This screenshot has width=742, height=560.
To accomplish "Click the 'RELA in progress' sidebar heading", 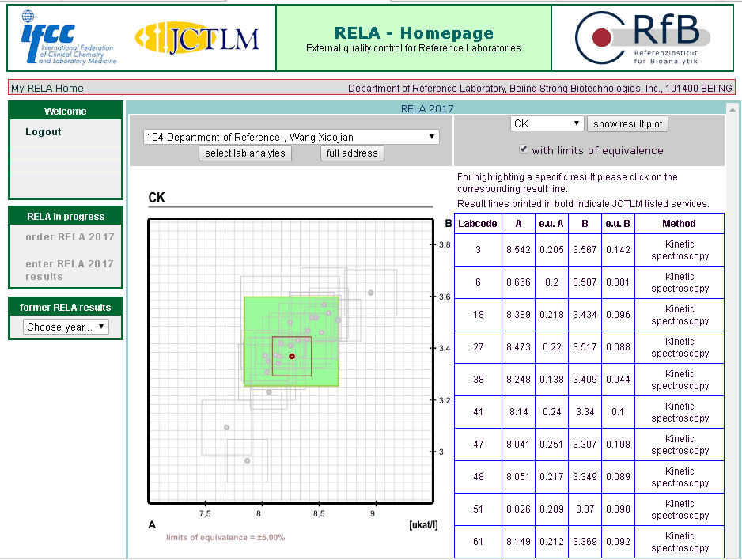I will coord(66,217).
